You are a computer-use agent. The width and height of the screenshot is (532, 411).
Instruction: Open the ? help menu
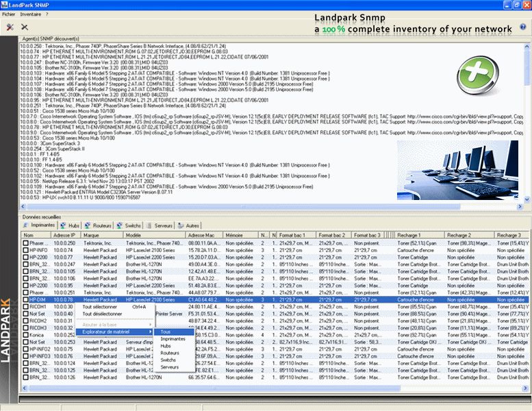pos(47,14)
